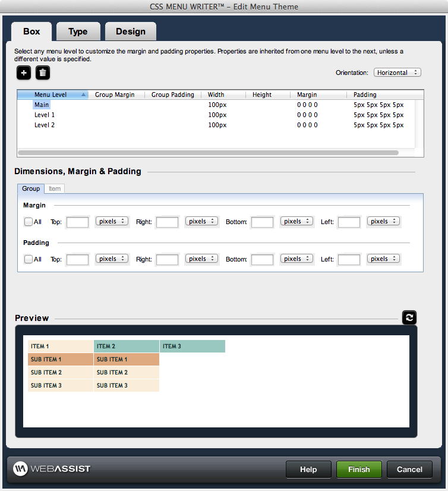Check the Padding All checkbox

point(29,259)
